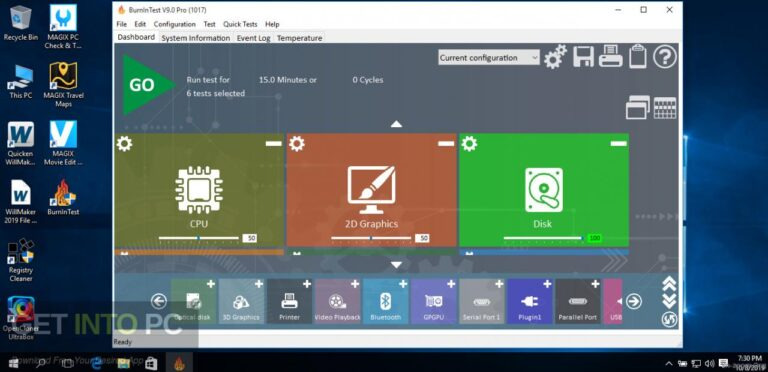
Task: Show test windows with stacked-windows icon
Action: coord(638,107)
